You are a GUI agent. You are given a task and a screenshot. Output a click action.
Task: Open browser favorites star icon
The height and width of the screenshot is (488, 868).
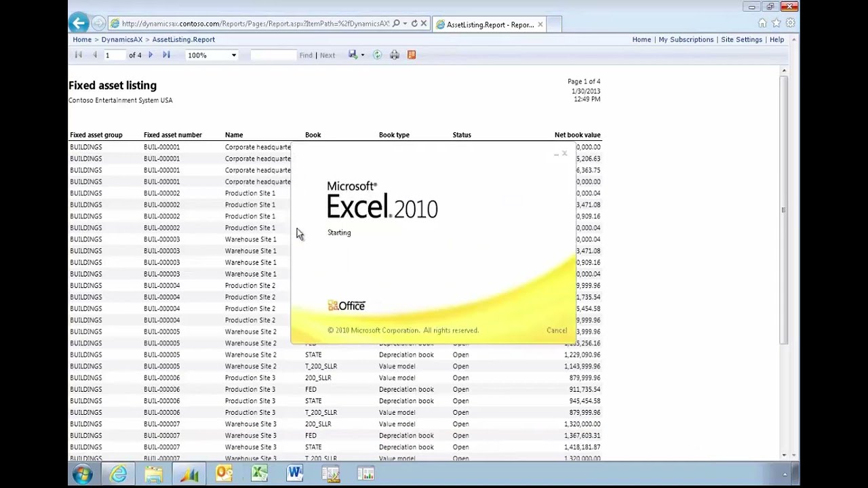coord(776,23)
